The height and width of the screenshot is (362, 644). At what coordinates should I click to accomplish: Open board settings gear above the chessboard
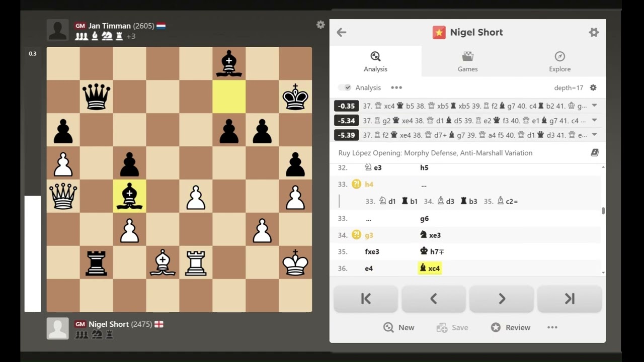(320, 25)
